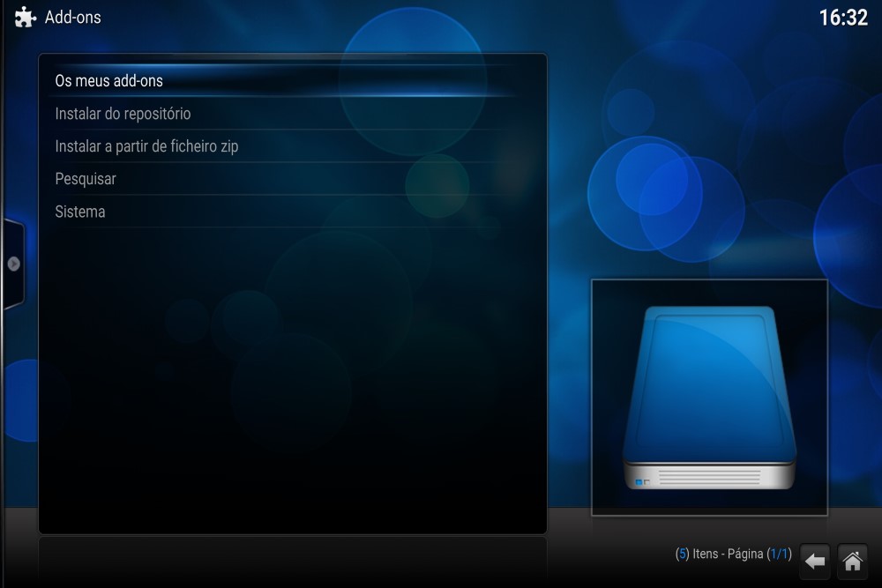Click the 16:32 clock display
882x588 pixels.
click(843, 18)
